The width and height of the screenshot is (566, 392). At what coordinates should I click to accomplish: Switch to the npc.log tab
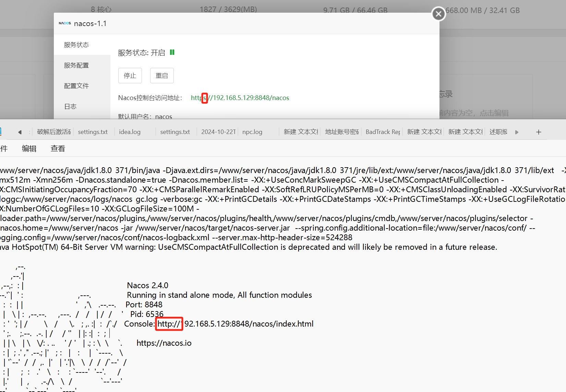click(252, 132)
